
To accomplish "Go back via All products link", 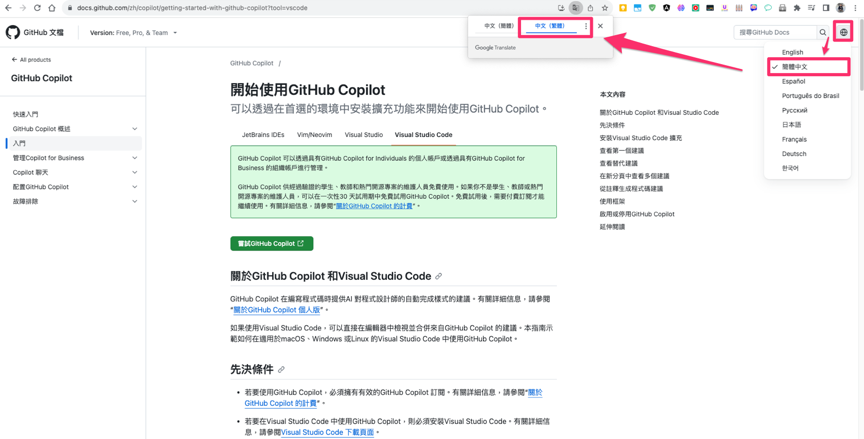I will click(31, 59).
